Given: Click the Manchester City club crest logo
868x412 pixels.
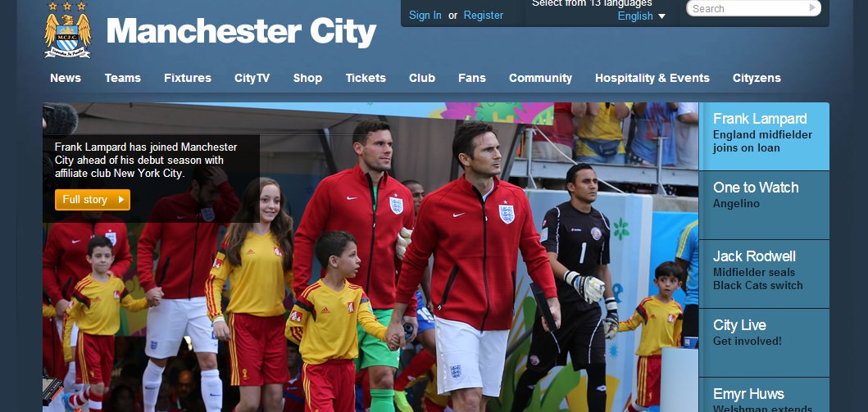Looking at the screenshot, I should pos(67,29).
